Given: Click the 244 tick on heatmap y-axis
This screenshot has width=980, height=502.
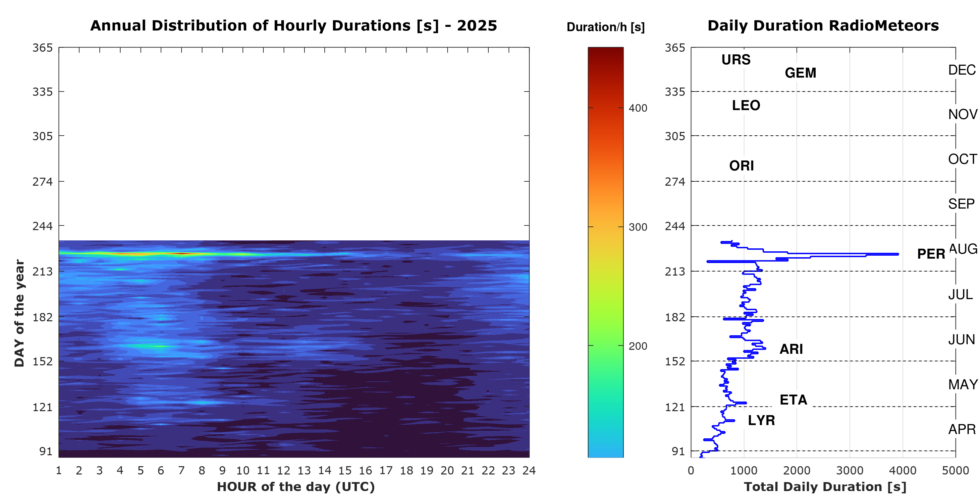Looking at the screenshot, I should 43,226.
